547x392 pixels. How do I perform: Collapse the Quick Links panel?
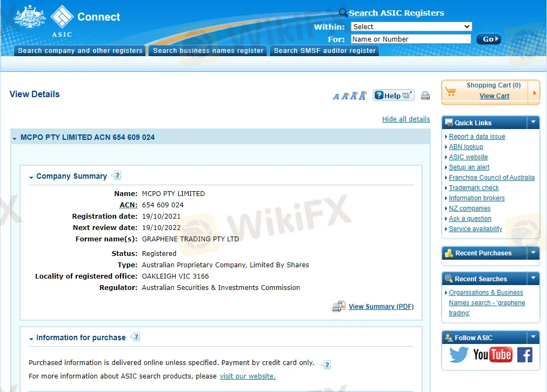(x=533, y=123)
